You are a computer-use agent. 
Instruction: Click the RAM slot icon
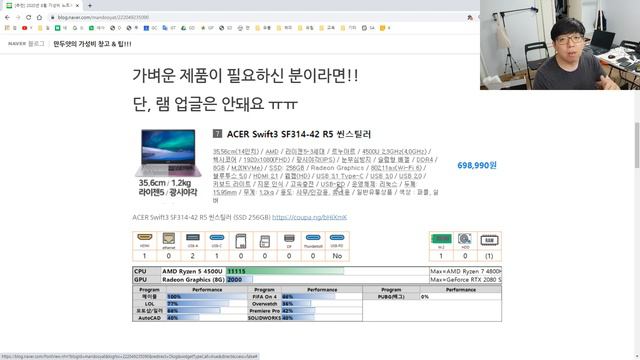(489, 241)
